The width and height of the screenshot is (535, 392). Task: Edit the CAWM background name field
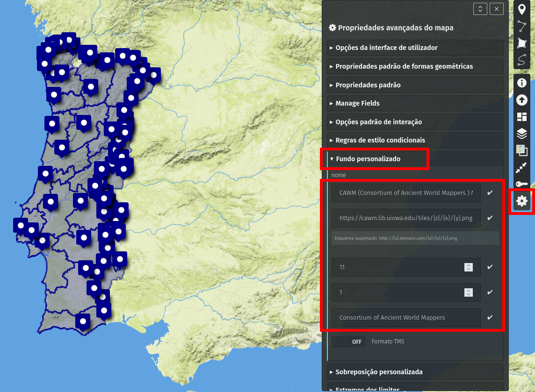(x=406, y=193)
